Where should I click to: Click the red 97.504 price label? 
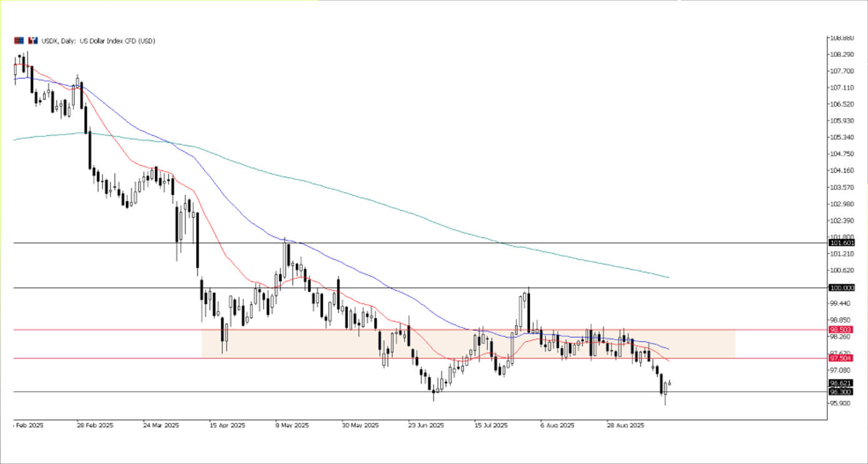[x=841, y=358]
